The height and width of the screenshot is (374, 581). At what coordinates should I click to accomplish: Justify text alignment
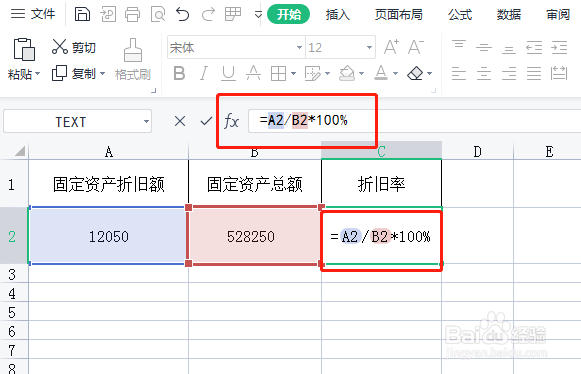(534, 73)
